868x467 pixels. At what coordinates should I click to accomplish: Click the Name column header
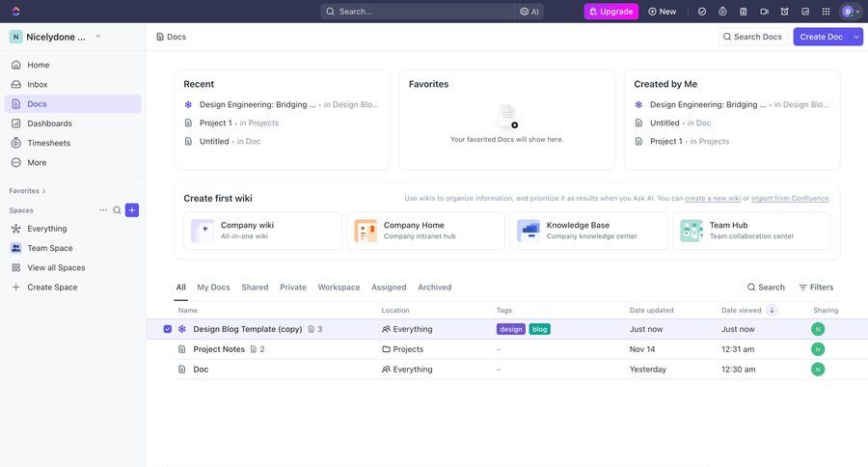click(188, 311)
